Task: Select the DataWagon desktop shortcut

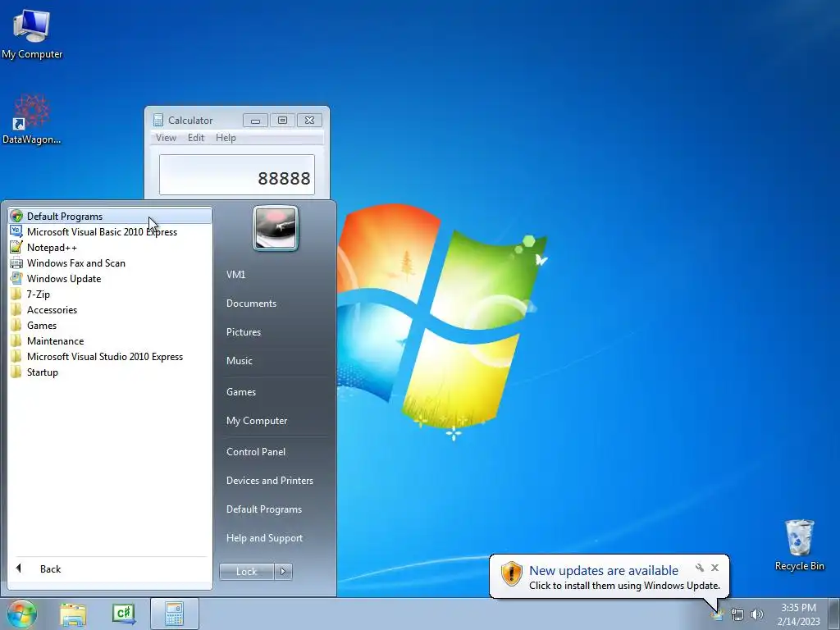Action: [32, 120]
